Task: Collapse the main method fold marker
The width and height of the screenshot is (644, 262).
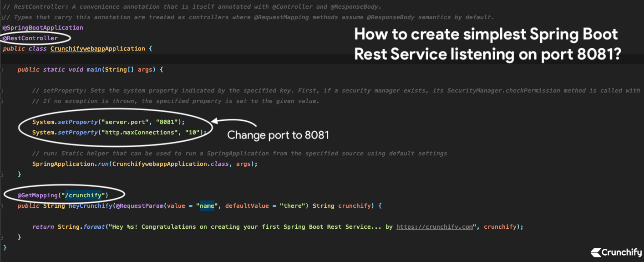Action: [2, 70]
